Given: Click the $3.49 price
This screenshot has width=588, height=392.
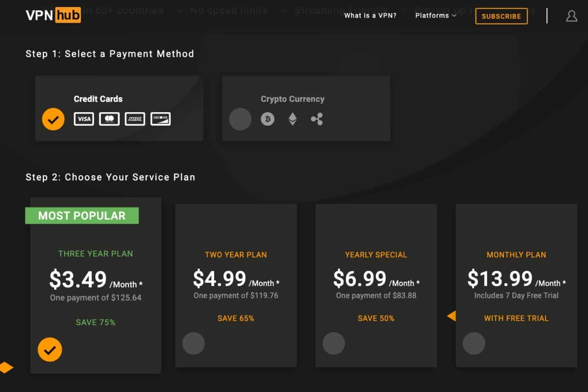Looking at the screenshot, I should click(x=78, y=279).
